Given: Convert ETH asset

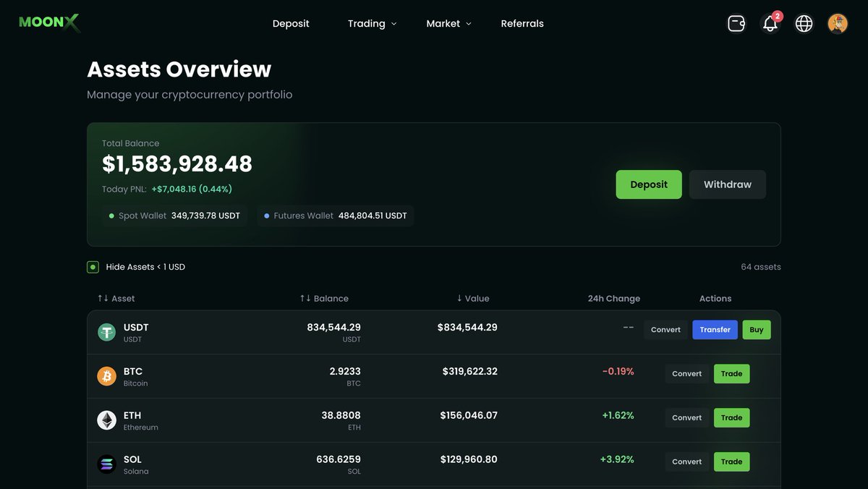Looking at the screenshot, I should click(x=687, y=418).
